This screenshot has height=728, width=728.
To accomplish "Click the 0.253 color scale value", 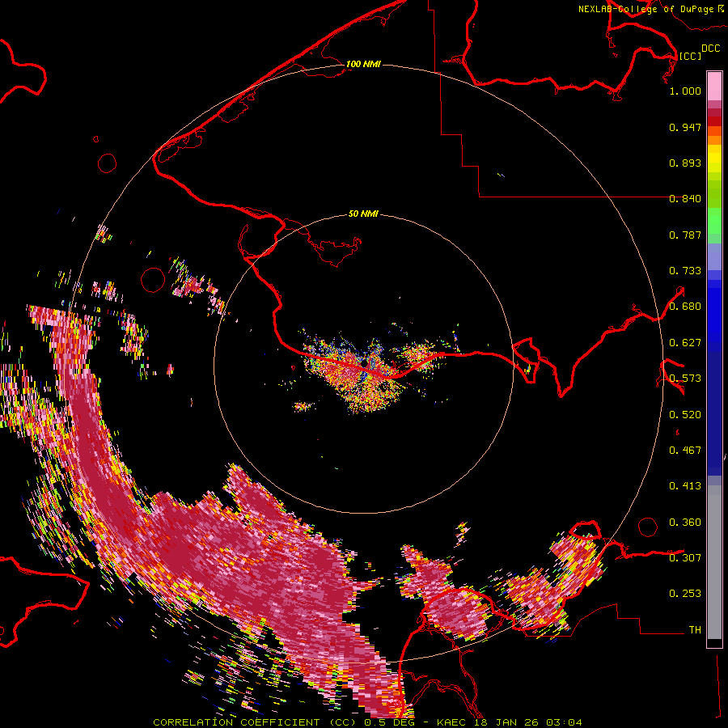I will point(685,594).
